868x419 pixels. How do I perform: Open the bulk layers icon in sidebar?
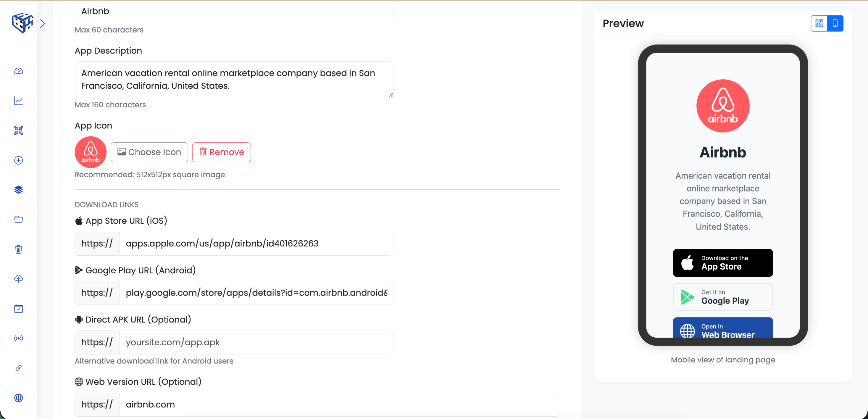19,190
